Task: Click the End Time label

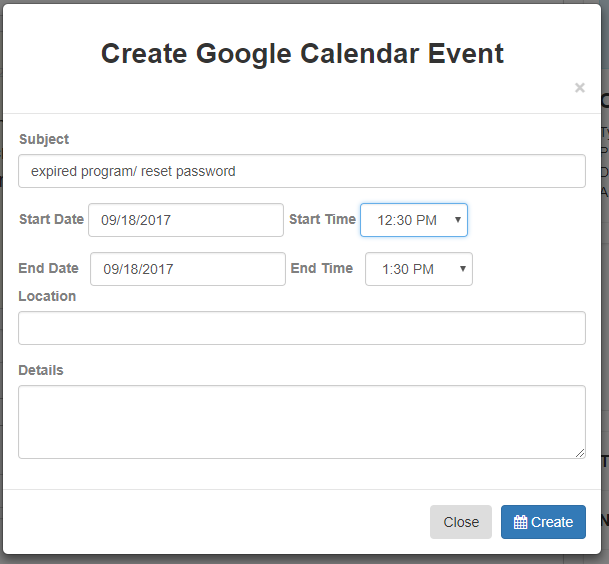Action: tap(322, 268)
